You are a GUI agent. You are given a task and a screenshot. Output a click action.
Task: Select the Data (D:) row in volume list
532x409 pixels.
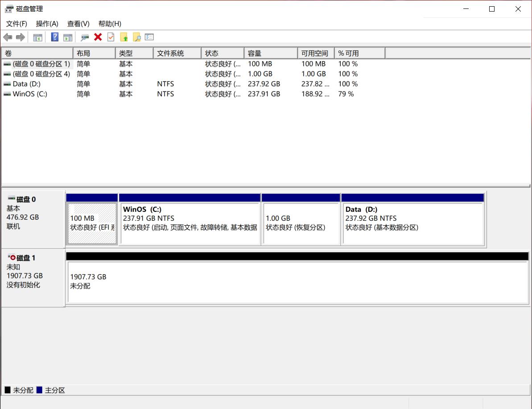tap(27, 84)
